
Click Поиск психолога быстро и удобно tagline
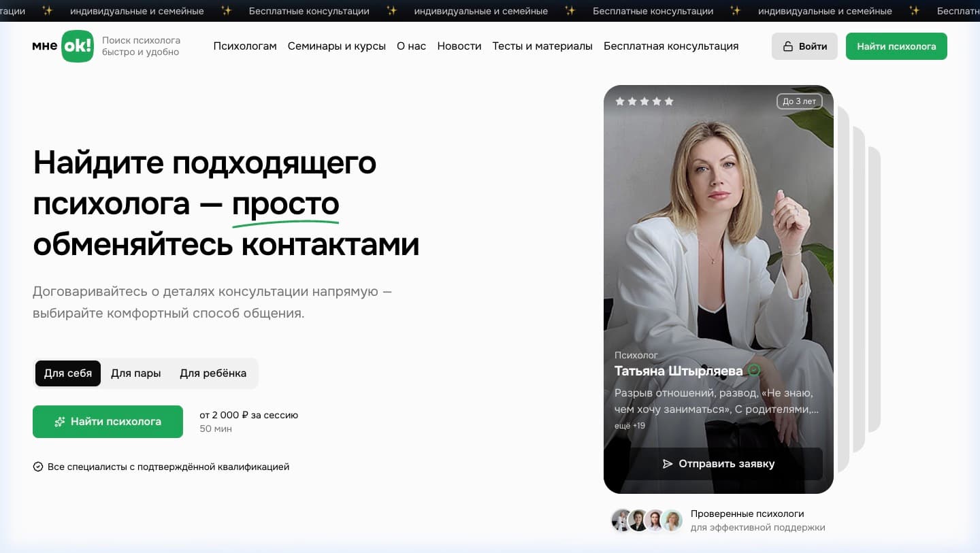click(141, 46)
